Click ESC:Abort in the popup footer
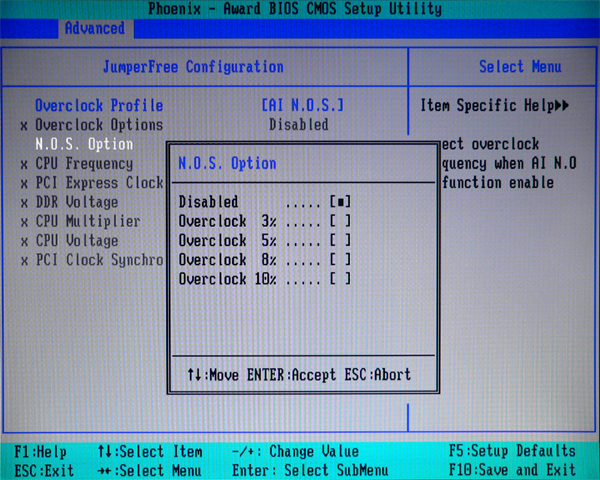The image size is (600, 480). coord(378,375)
